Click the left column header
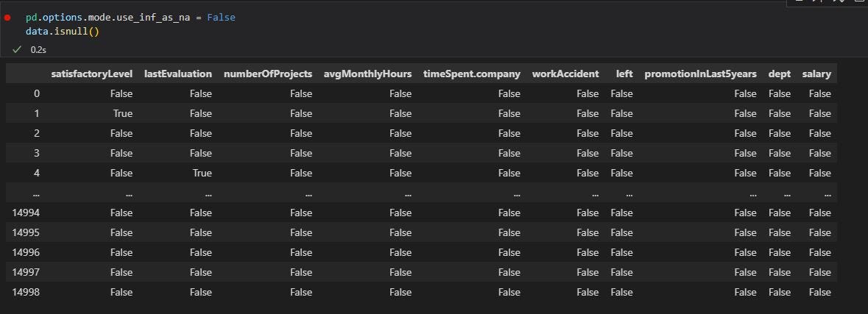The height and width of the screenshot is (314, 868). pyautogui.click(x=624, y=74)
